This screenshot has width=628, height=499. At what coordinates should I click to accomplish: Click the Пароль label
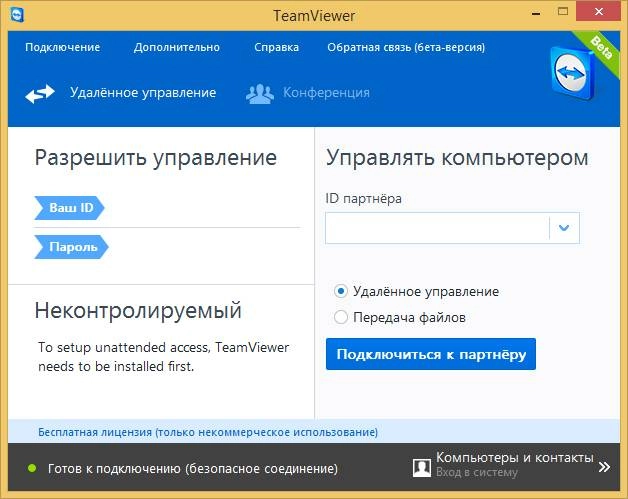pos(71,247)
